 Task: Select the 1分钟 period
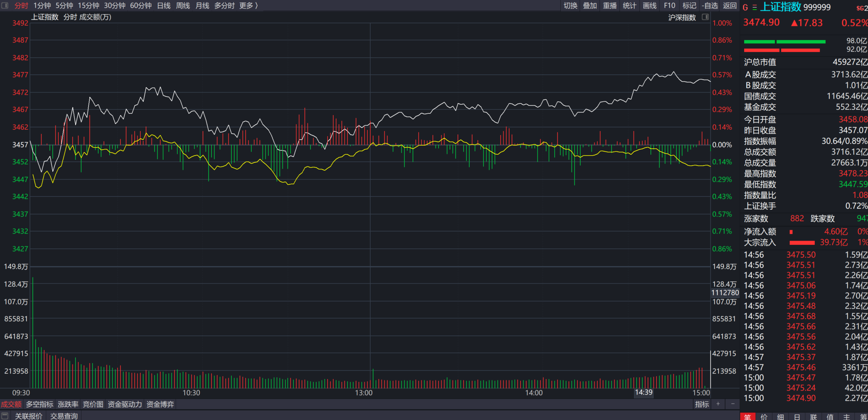tap(42, 5)
